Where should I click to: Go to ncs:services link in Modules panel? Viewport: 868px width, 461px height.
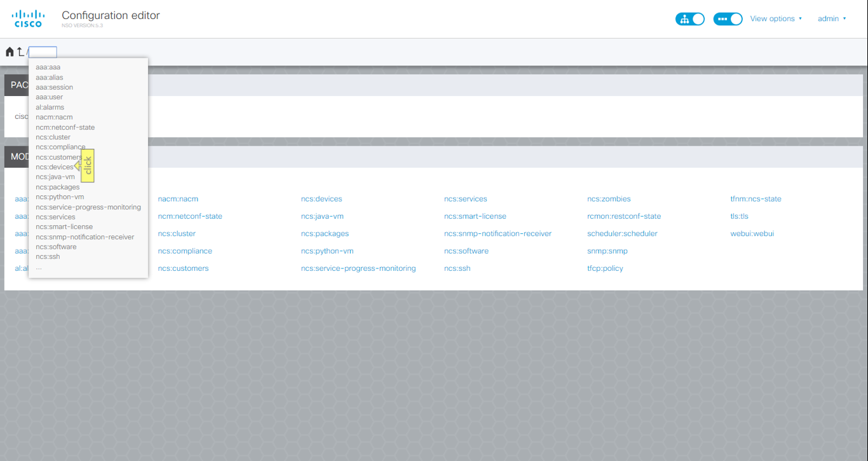pos(466,199)
